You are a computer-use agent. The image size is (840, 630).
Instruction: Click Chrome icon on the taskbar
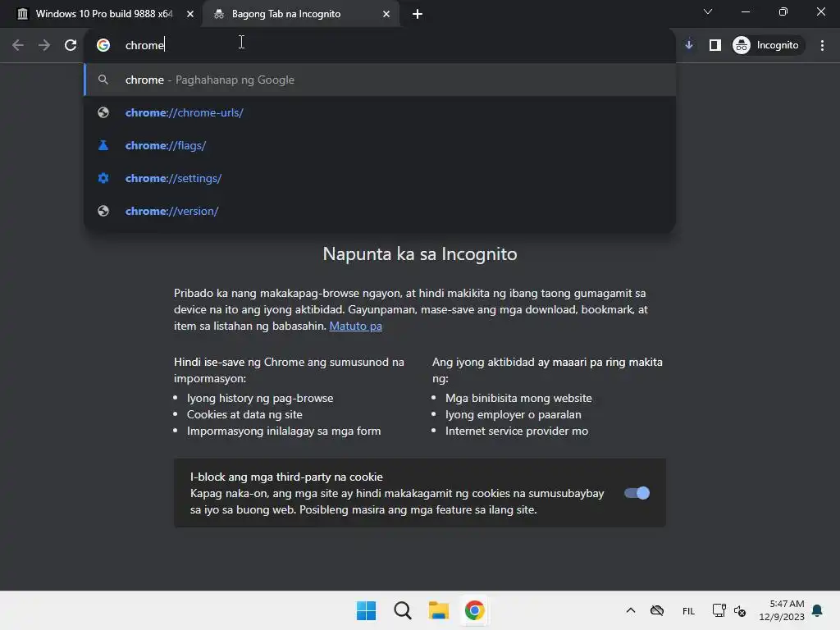coord(474,610)
